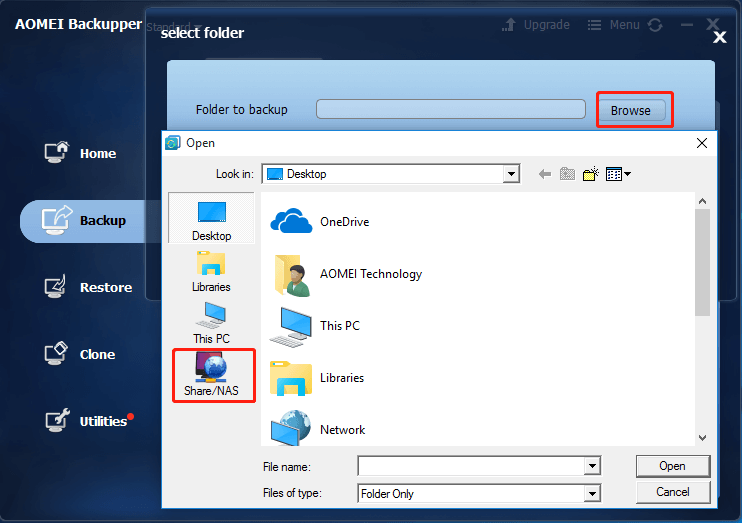Screen dimensions: 742x523
Task: Select Desktop in the places bar
Action: tap(212, 219)
